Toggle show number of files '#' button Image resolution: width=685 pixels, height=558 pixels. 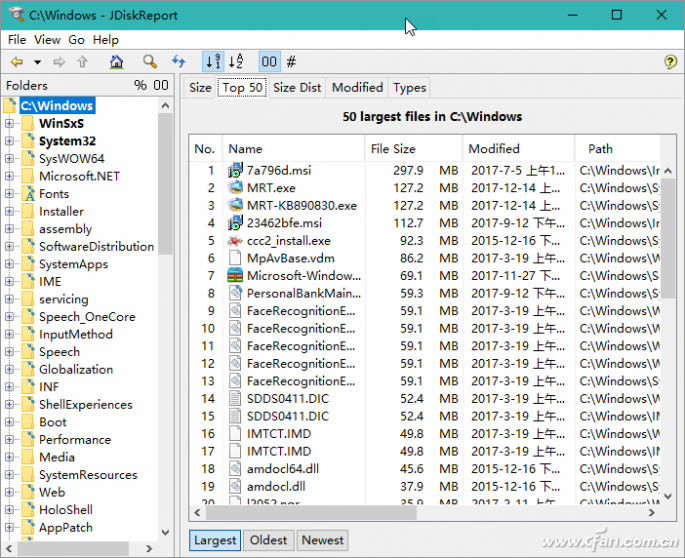tap(291, 62)
